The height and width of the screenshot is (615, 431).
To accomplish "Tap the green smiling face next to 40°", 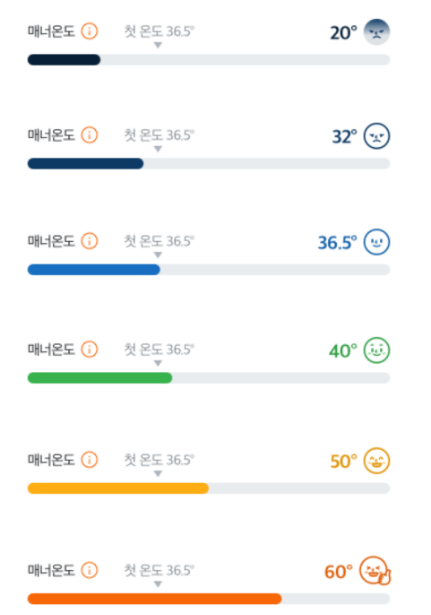I will 376,350.
